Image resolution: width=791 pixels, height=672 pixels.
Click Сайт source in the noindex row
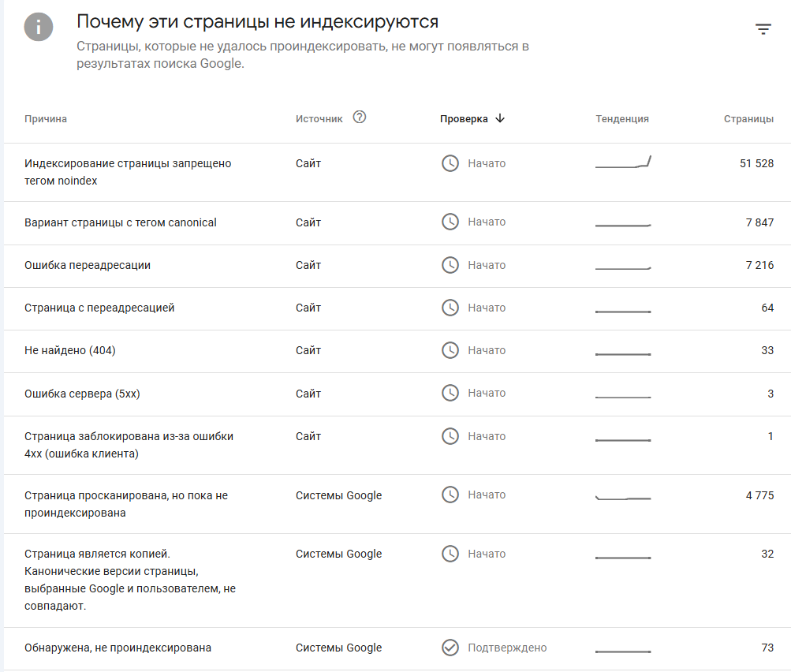308,163
